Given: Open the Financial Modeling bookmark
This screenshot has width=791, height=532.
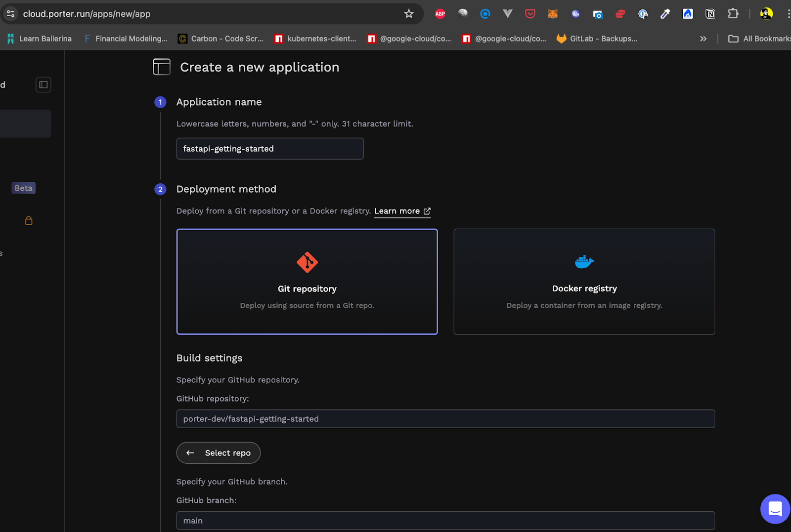Looking at the screenshot, I should 126,39.
